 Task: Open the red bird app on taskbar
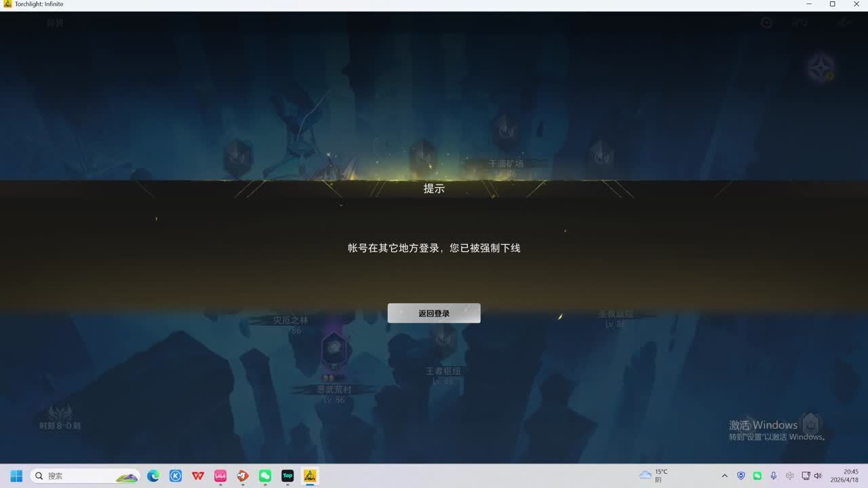(x=243, y=476)
